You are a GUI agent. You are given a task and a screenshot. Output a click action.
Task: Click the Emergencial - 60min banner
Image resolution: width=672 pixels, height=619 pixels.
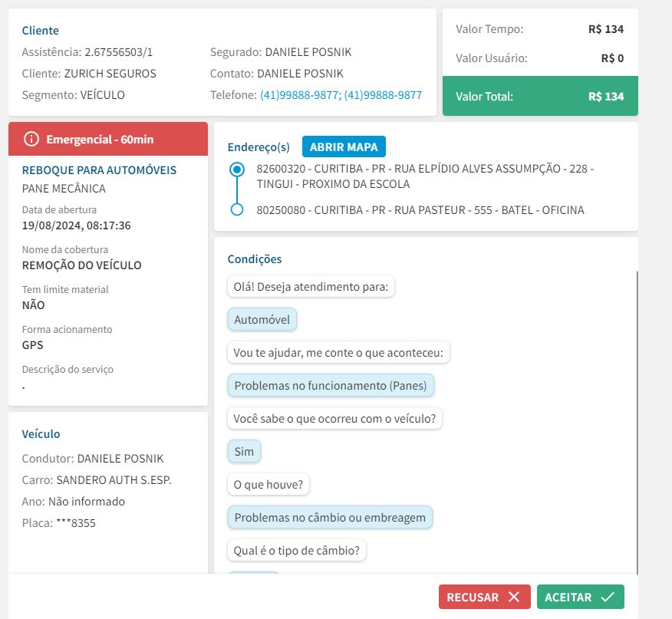coord(108,139)
